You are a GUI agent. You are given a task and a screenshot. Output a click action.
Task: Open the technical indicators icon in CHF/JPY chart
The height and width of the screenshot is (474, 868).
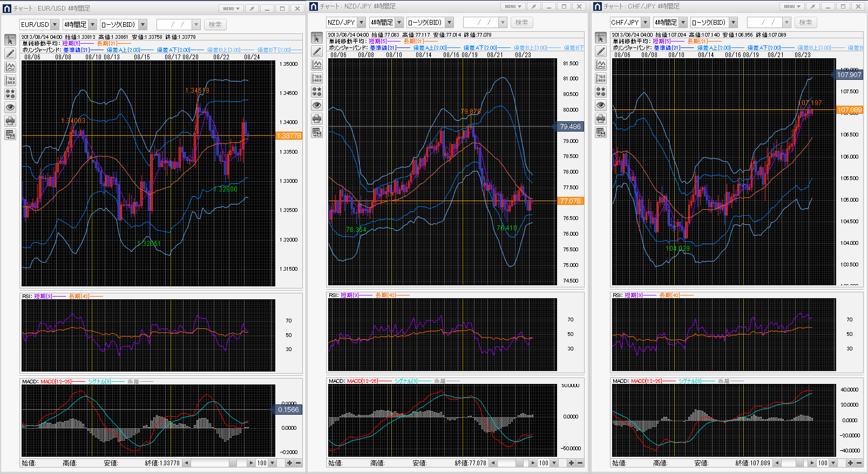[601, 65]
